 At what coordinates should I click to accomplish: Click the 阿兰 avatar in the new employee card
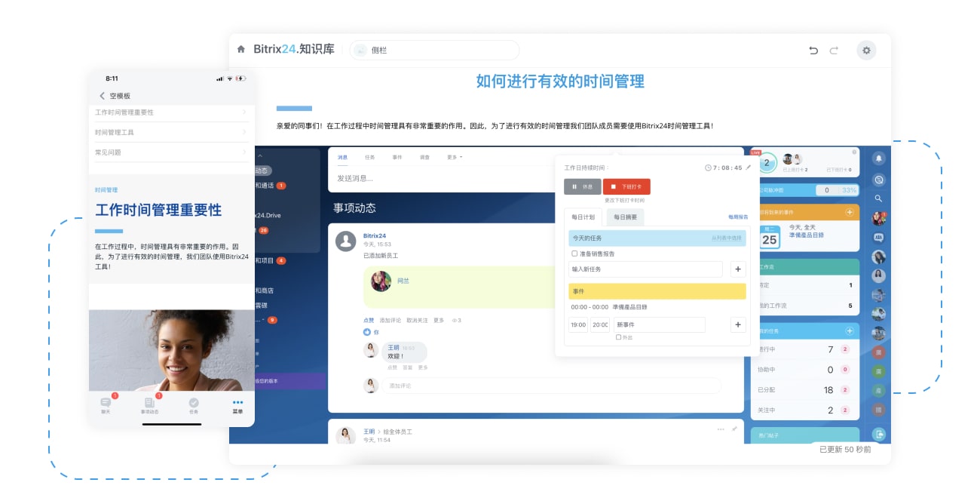[381, 281]
